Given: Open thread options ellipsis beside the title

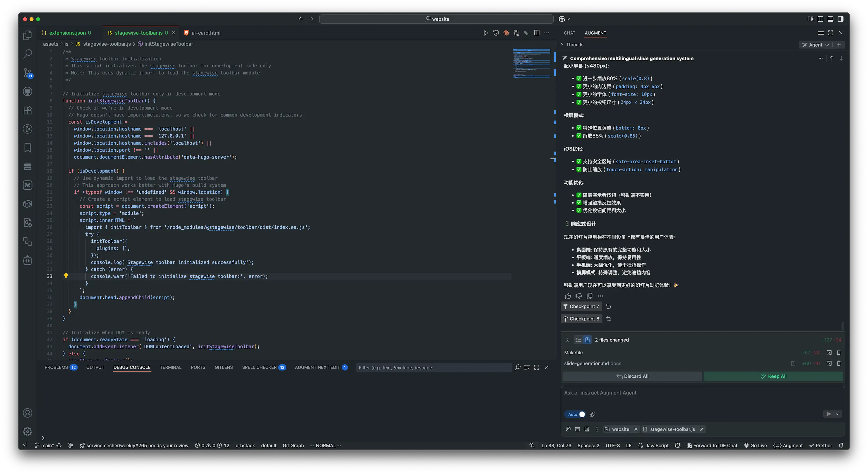Looking at the screenshot, I should click(x=820, y=58).
